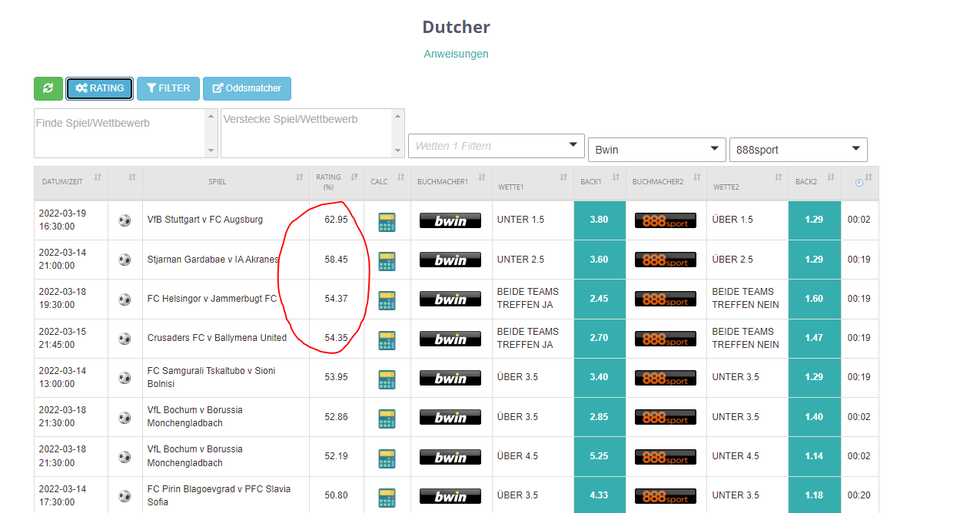The image size is (980, 513).
Task: Sort table by RATING (%) column
Action: [337, 182]
